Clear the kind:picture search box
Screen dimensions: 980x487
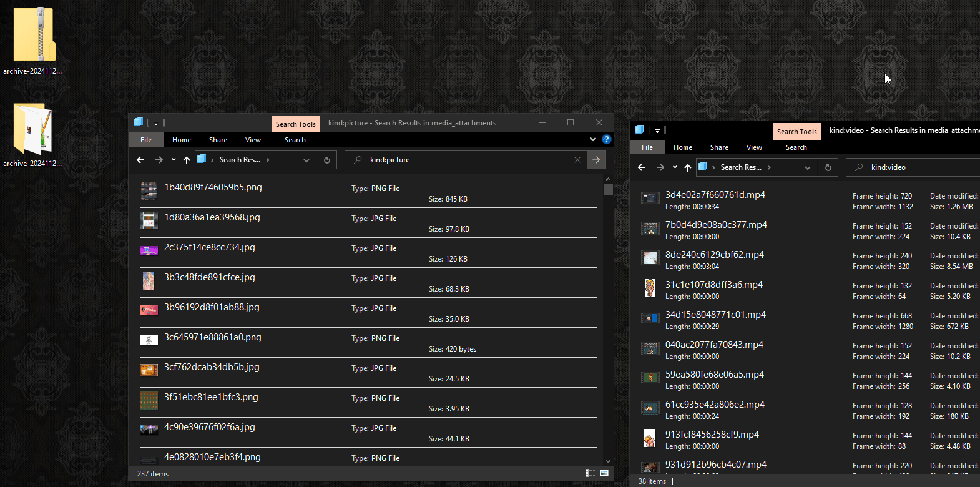[577, 160]
